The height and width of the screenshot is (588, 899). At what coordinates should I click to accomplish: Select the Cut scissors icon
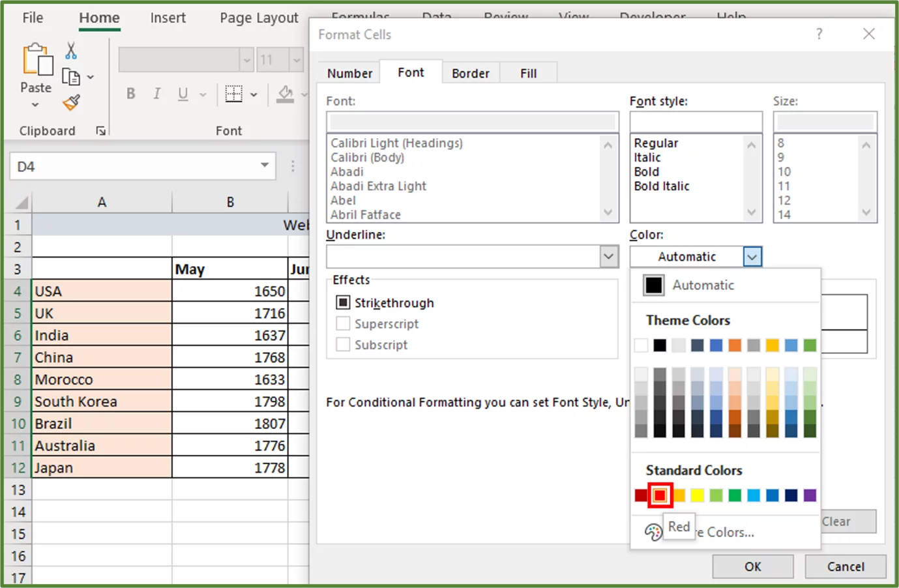click(x=71, y=49)
